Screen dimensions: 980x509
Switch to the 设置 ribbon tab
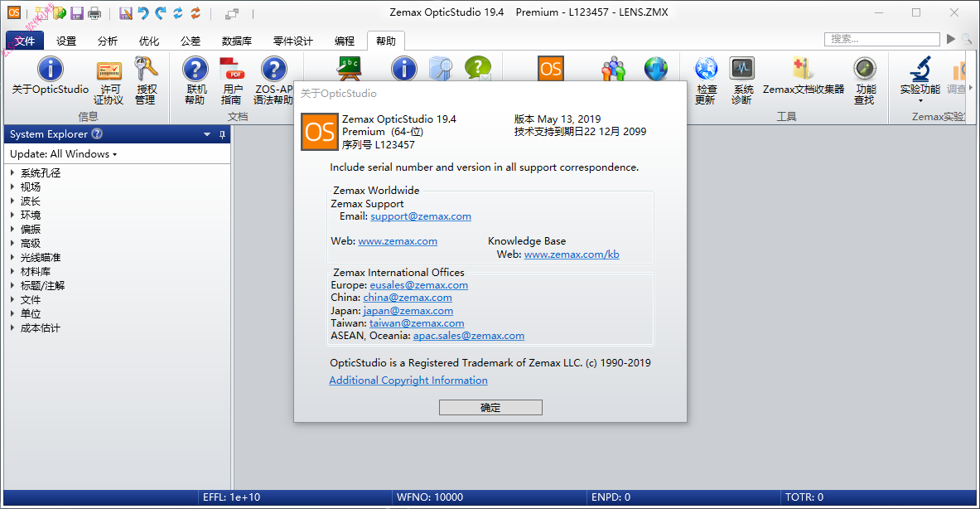(x=66, y=41)
